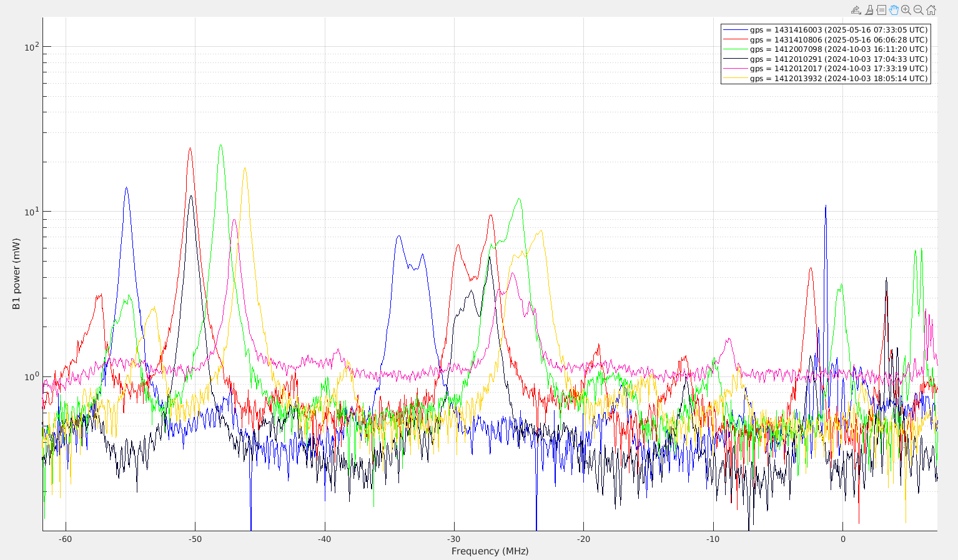Viewport: 958px width, 560px height.
Task: Restore view with the home icon
Action: coord(931,10)
